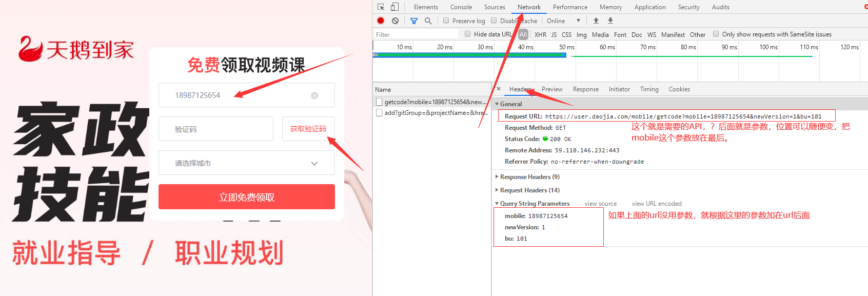Enable the Preserve log checkbox

click(446, 21)
